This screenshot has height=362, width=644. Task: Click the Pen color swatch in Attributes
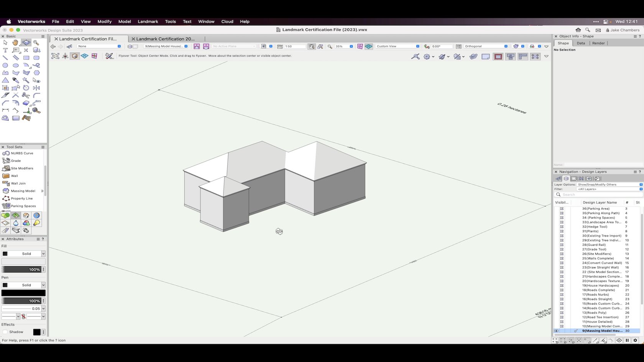click(x=23, y=293)
